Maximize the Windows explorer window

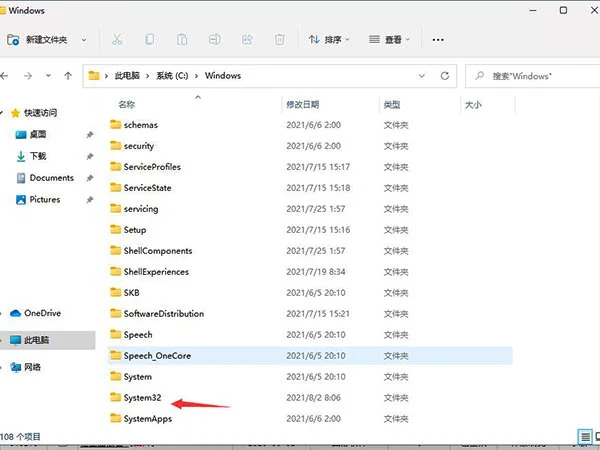[x=563, y=10]
